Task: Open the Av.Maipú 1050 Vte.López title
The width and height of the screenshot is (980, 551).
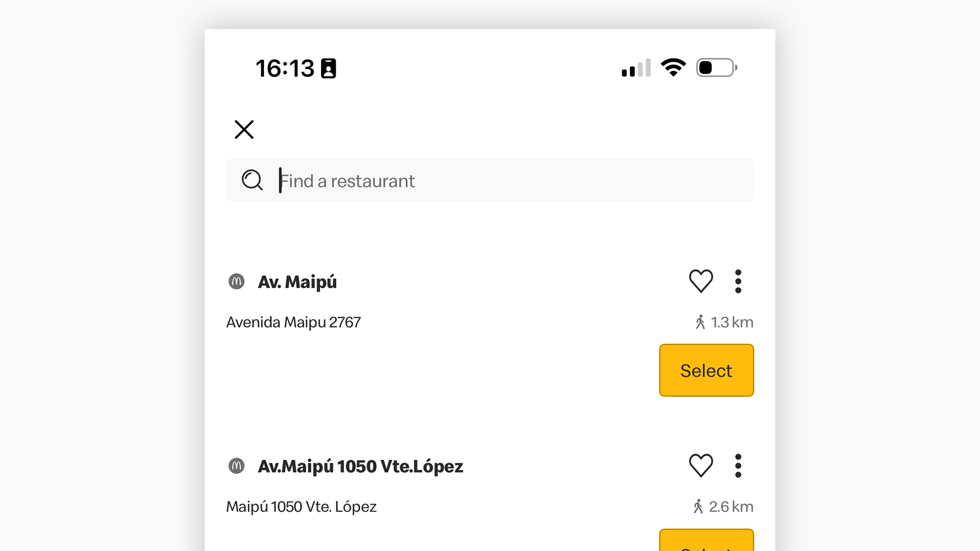Action: [x=360, y=466]
